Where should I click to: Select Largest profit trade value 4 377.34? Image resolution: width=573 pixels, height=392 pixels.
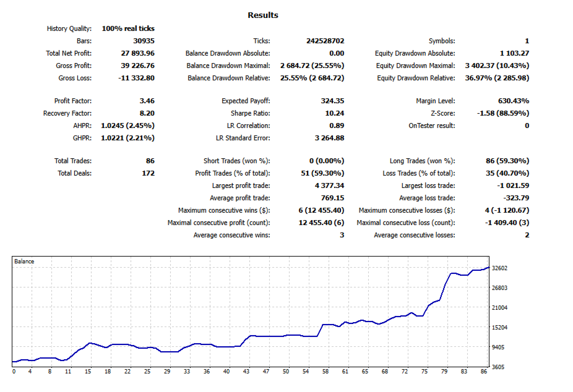click(x=329, y=185)
